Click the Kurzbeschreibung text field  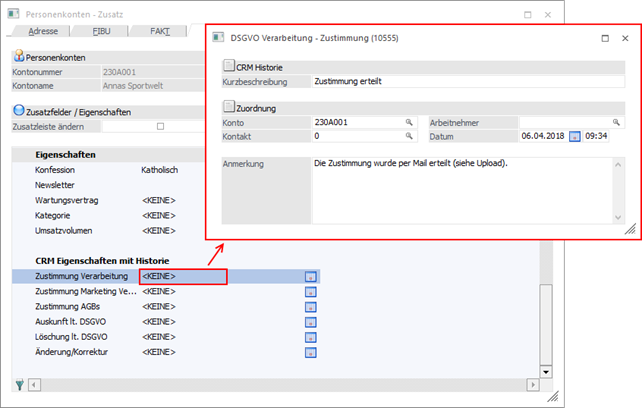pos(460,81)
